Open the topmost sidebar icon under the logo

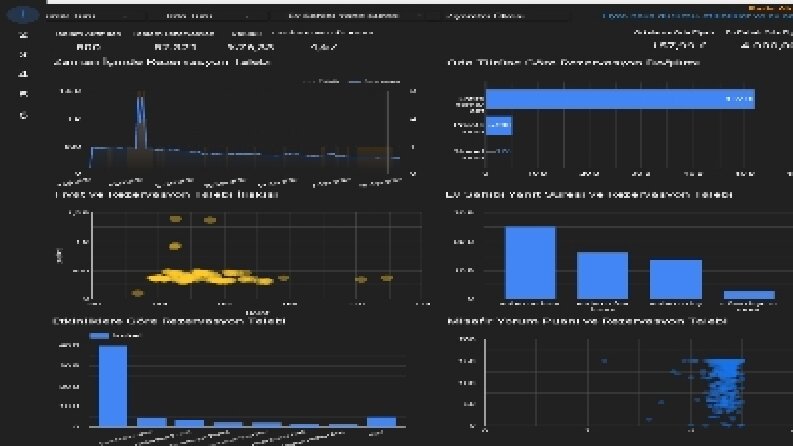(23, 35)
